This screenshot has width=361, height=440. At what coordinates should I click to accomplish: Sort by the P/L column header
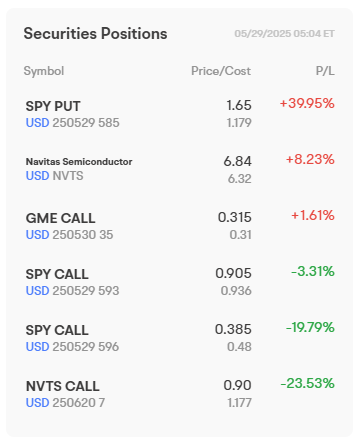[325, 71]
